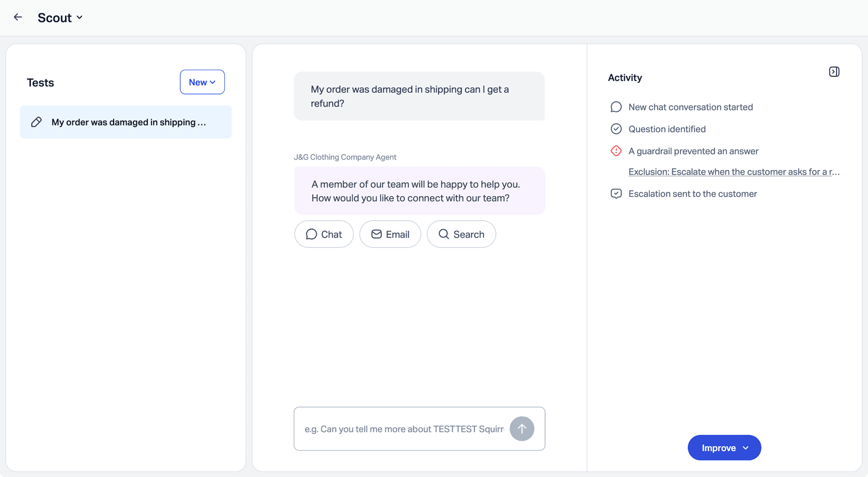Click 'A guardrail prevented an answer' text
868x477 pixels.
coord(693,151)
